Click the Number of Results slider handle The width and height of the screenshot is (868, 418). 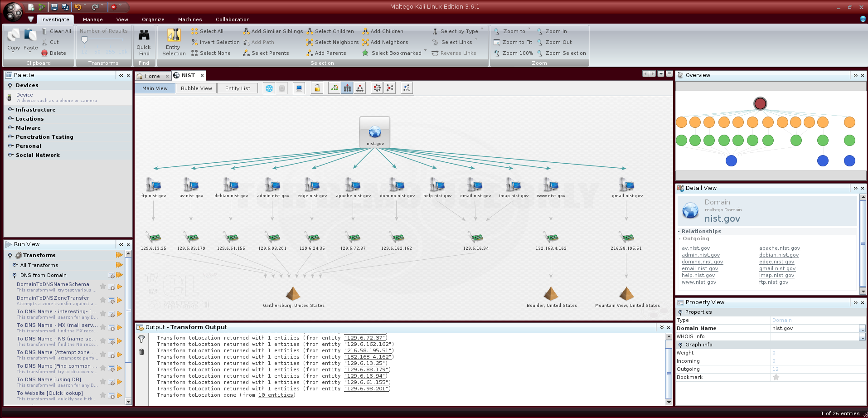tap(84, 40)
